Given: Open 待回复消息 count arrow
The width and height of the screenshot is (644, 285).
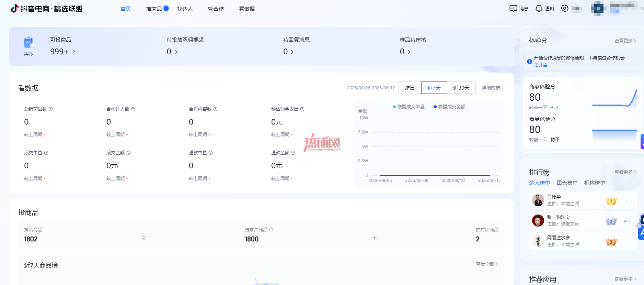Looking at the screenshot, I should (x=292, y=52).
